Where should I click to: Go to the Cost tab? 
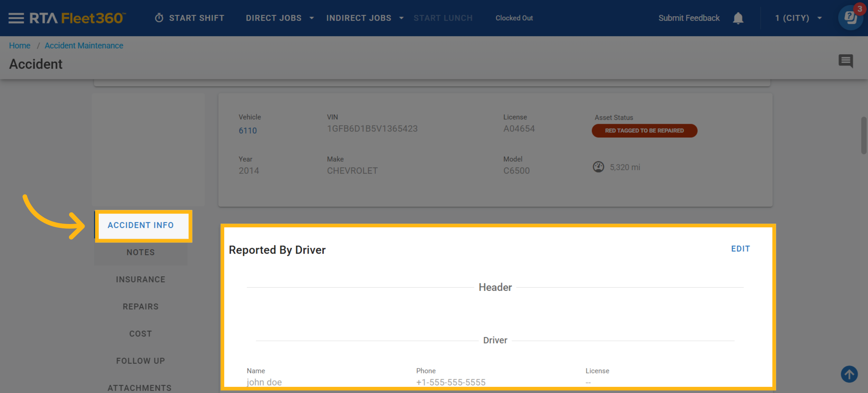tap(141, 334)
